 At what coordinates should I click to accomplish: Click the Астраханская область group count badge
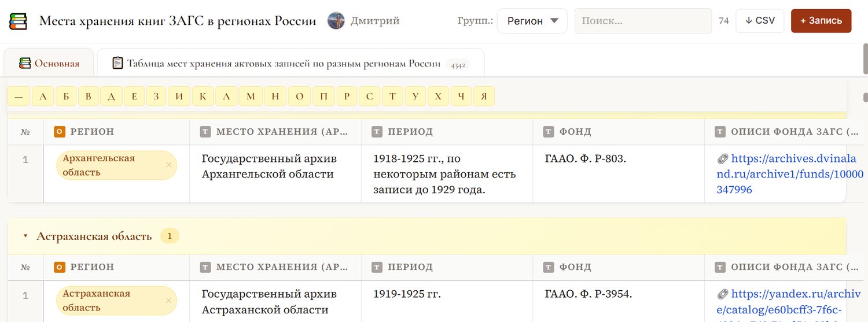click(x=170, y=236)
